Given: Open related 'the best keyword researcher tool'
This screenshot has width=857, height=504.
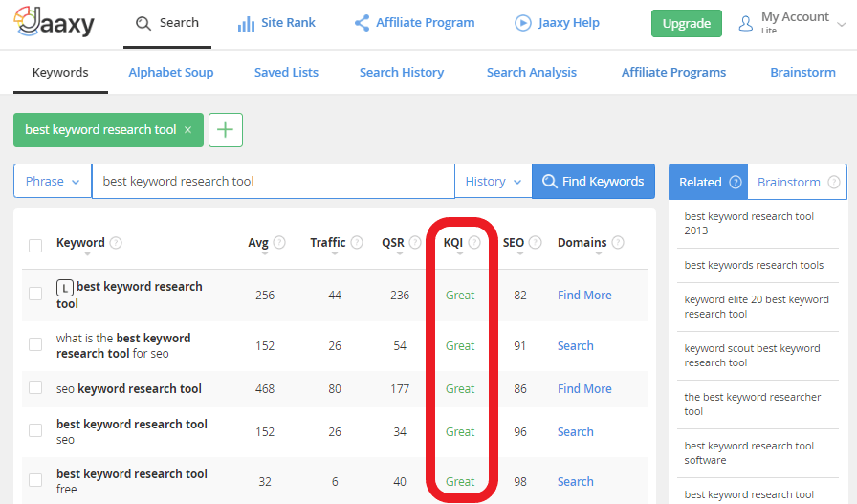Looking at the screenshot, I should pos(753,404).
